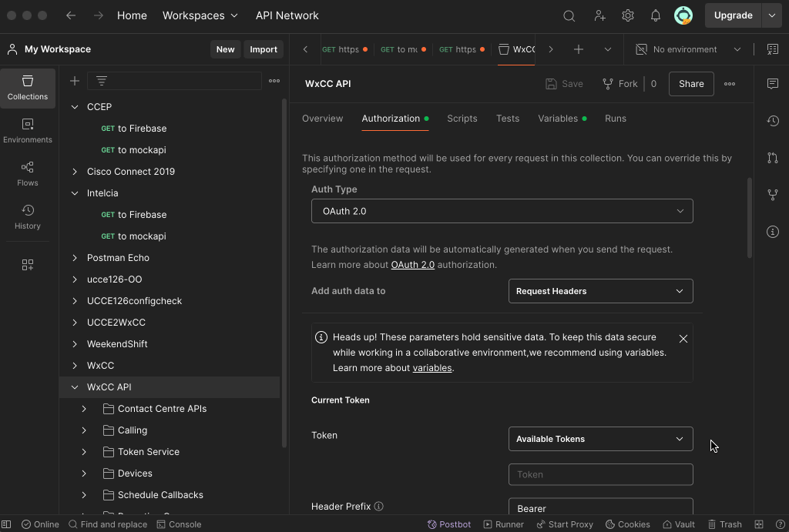Viewport: 789px width, 532px height.
Task: Open the Available Tokens dropdown
Action: coord(600,439)
